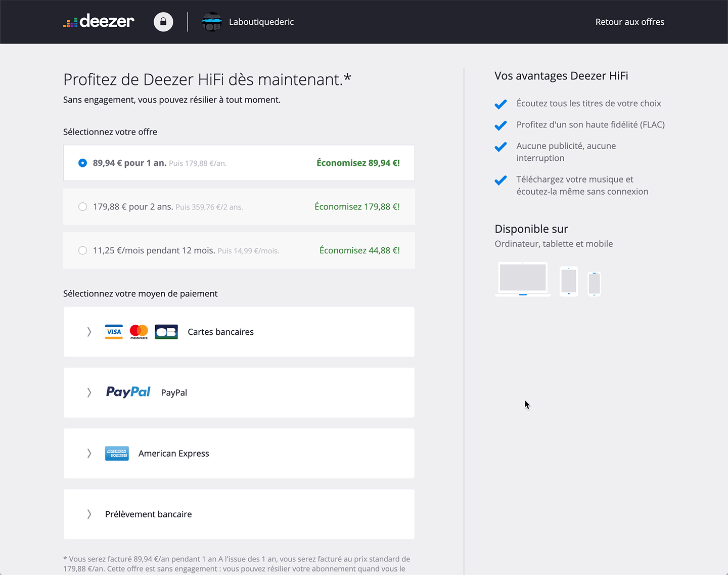The height and width of the screenshot is (575, 728).
Task: Choose the Prélèvement bancaire label
Action: point(149,514)
